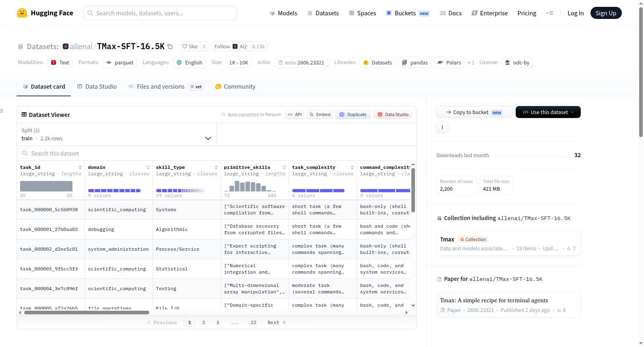Sort by the primitive_skills column
The height and width of the screenshot is (347, 644).
284,167
